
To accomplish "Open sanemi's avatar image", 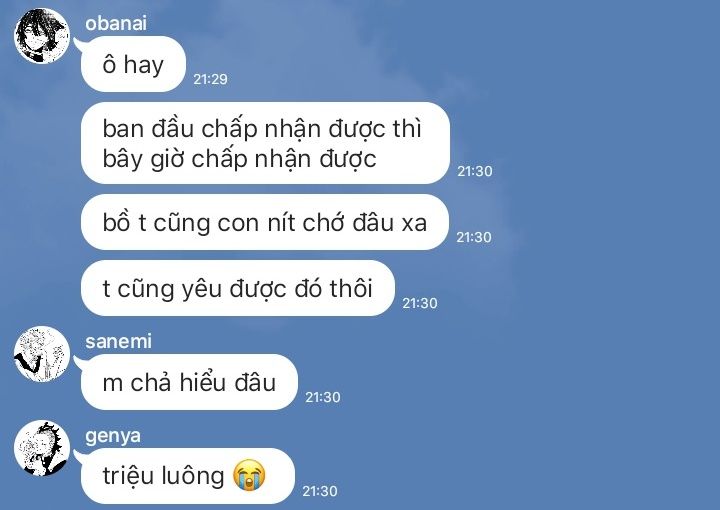I will pyautogui.click(x=42, y=353).
